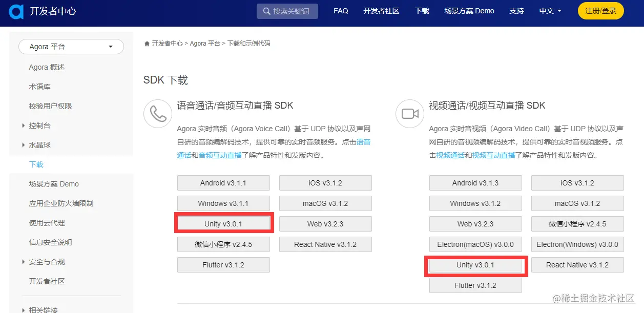
Task: Open 开发者社区 in the sidebar
Action: click(47, 281)
